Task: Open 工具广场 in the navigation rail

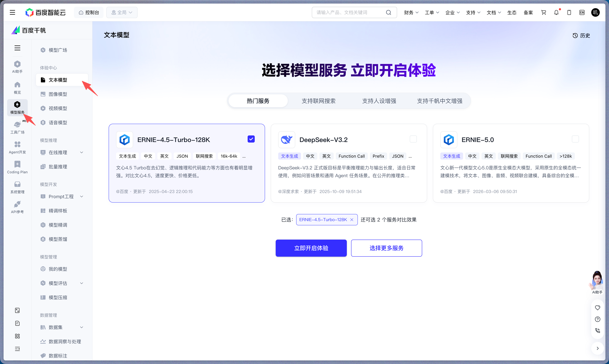Action: coord(17,127)
